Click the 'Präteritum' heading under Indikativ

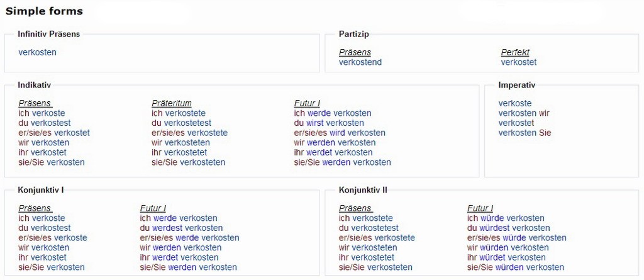pyautogui.click(x=172, y=103)
